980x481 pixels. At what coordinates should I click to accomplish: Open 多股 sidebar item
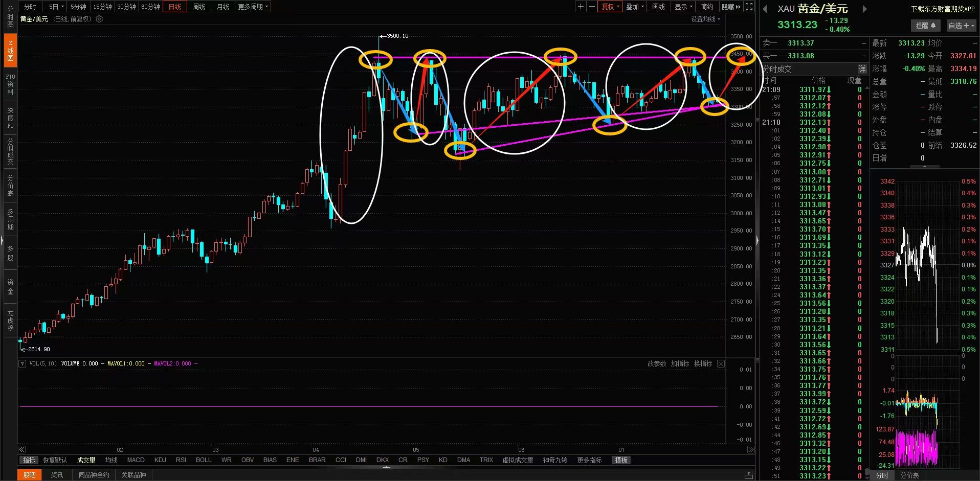click(10, 253)
